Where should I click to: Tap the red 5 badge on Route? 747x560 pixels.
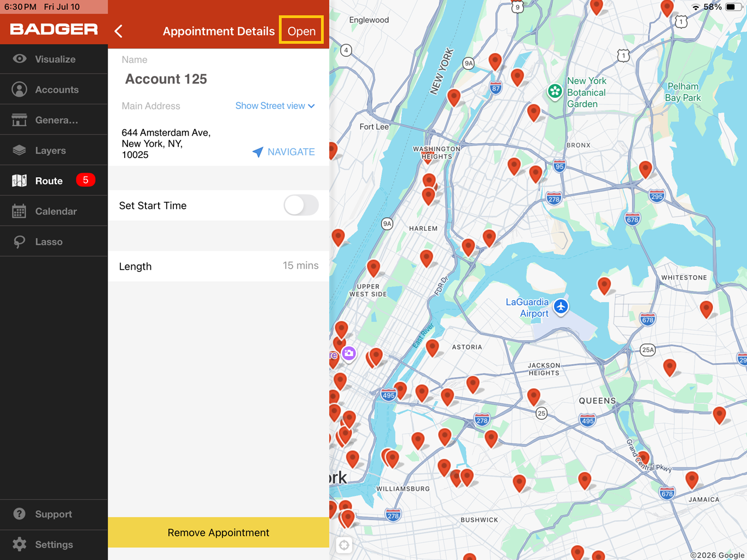coord(85,180)
